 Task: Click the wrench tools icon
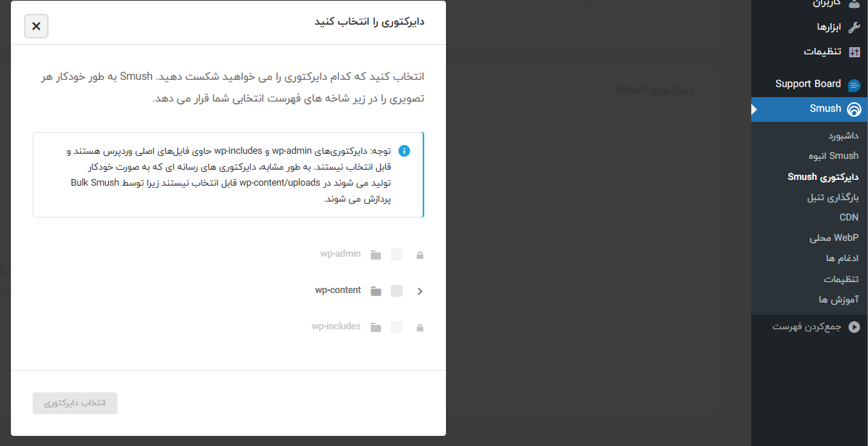(855, 27)
